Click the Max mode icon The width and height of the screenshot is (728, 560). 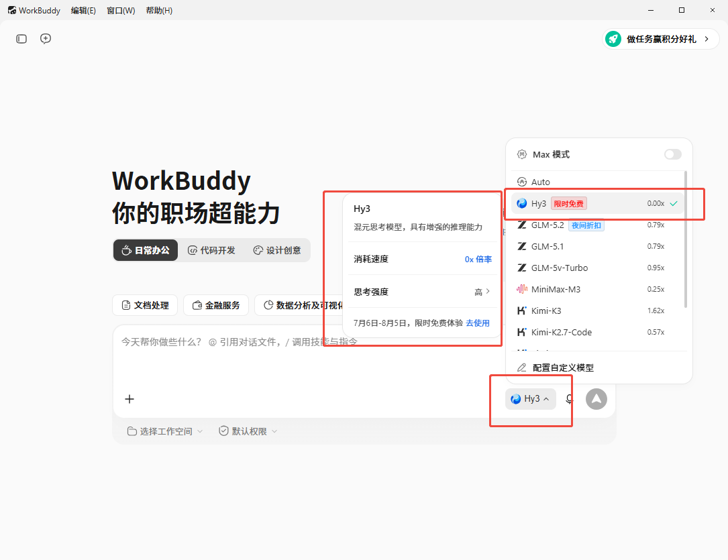coord(522,154)
